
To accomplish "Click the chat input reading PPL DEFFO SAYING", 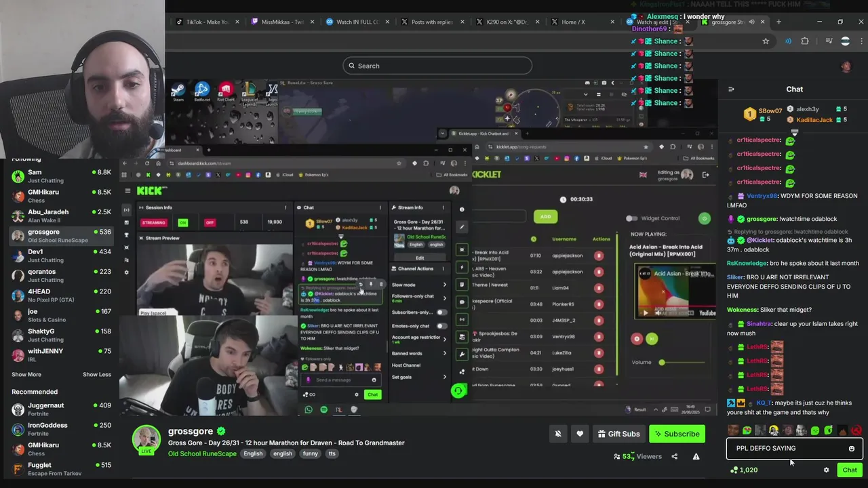I will pyautogui.click(x=794, y=448).
